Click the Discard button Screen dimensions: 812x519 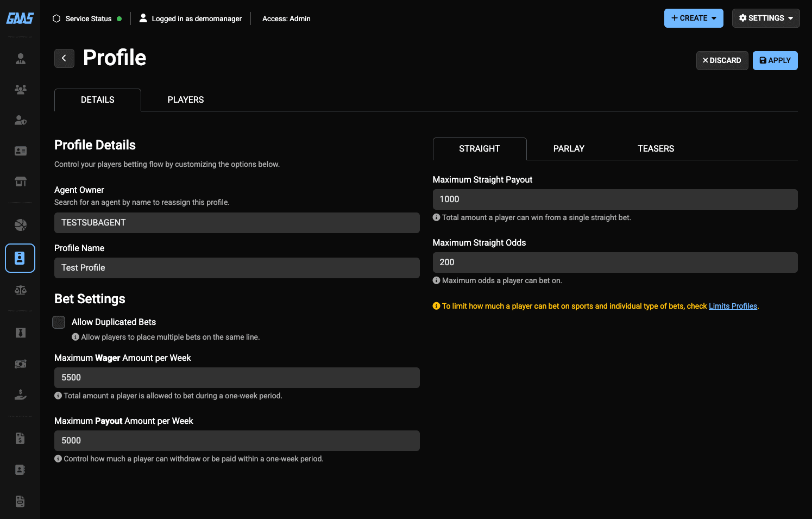[722, 60]
